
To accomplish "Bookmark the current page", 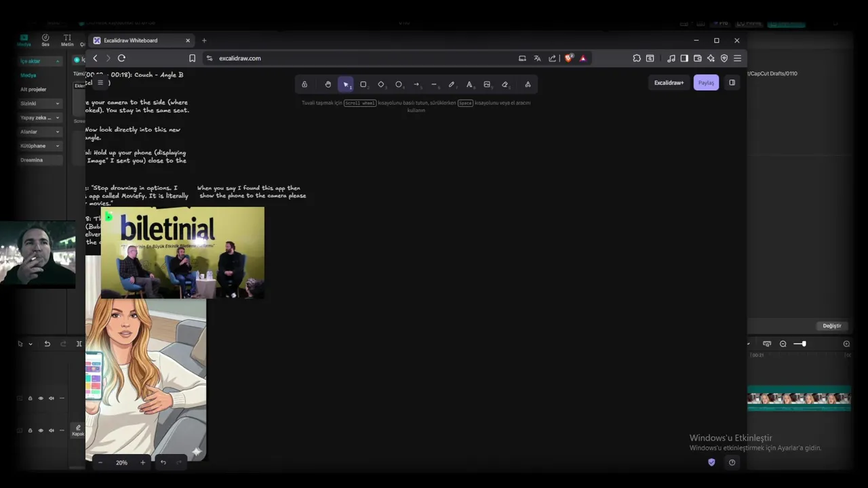I will (x=192, y=58).
